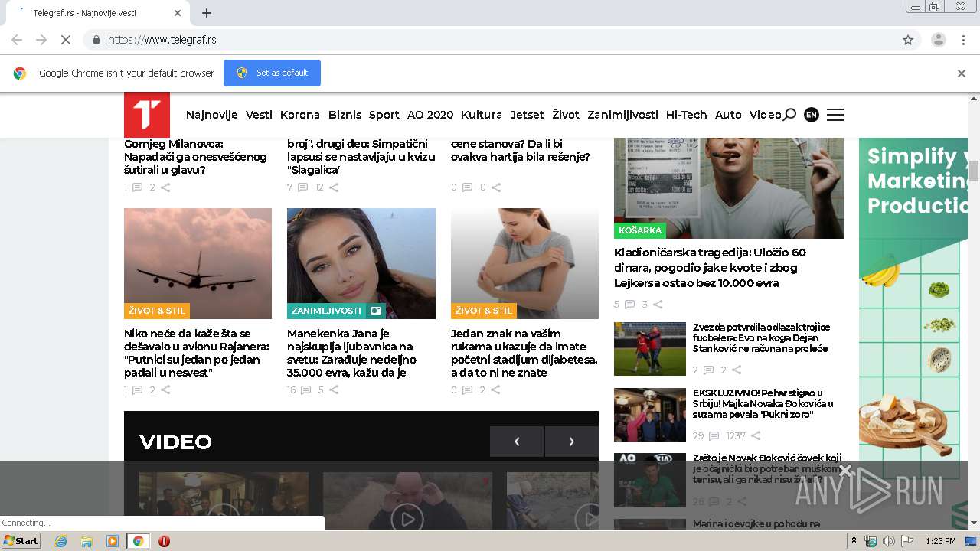Show next videos with right arrow
This screenshot has height=551, width=980.
[x=571, y=442]
